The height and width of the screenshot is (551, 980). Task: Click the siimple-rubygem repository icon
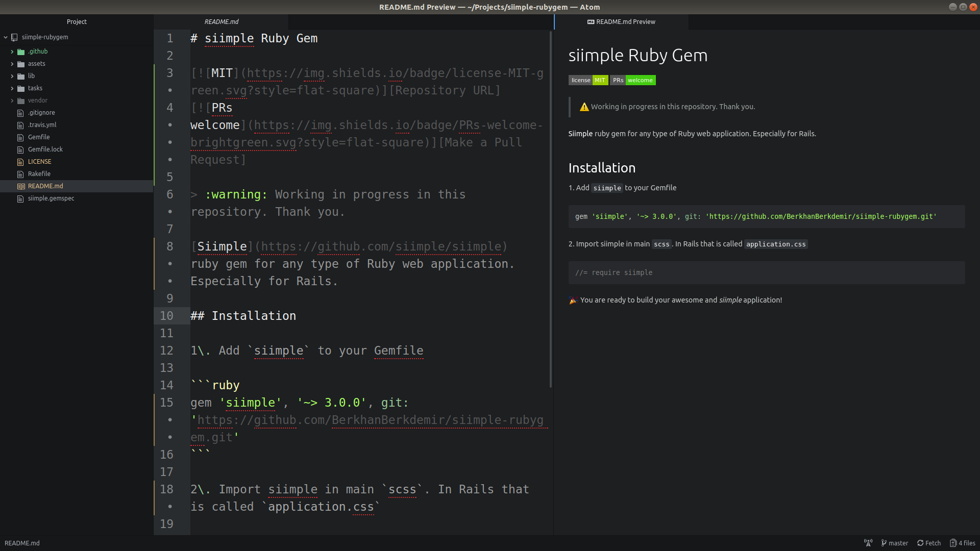[x=14, y=37]
